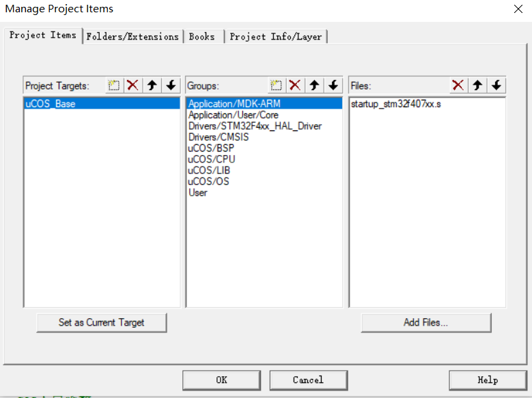The height and width of the screenshot is (398, 532).
Task: Move the selected file up in Files
Action: [477, 85]
